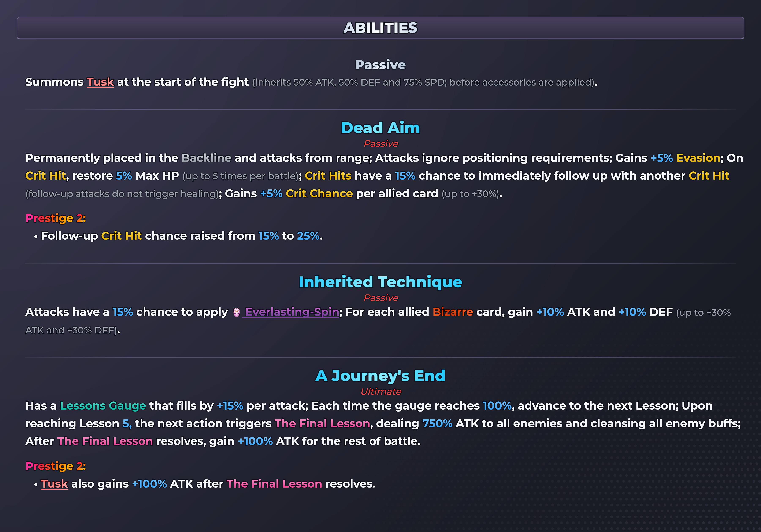
Task: Click the Passive heading at the top
Action: 380,65
